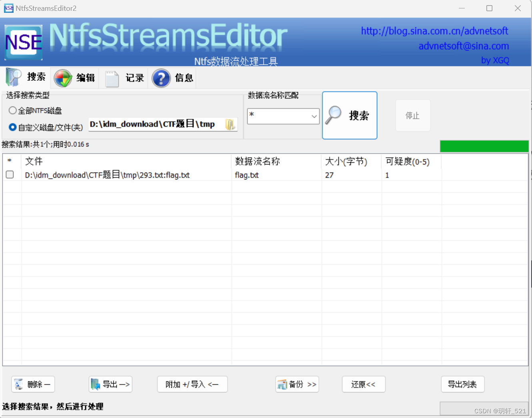Click the 附加 +/导入 <-- button
Image resolution: width=532 pixels, height=418 pixels.
pyautogui.click(x=192, y=384)
